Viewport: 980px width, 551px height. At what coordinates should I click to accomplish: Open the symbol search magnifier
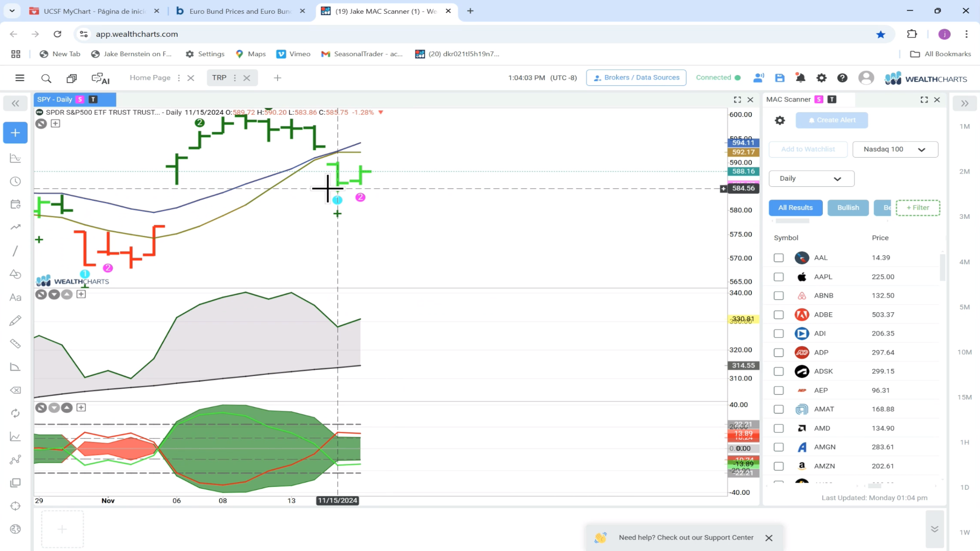pyautogui.click(x=46, y=78)
